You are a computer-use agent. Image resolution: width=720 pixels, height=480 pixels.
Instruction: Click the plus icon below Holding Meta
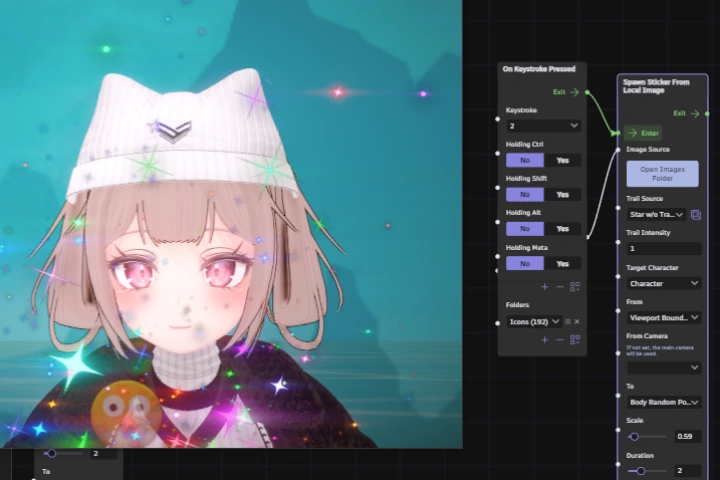click(544, 286)
